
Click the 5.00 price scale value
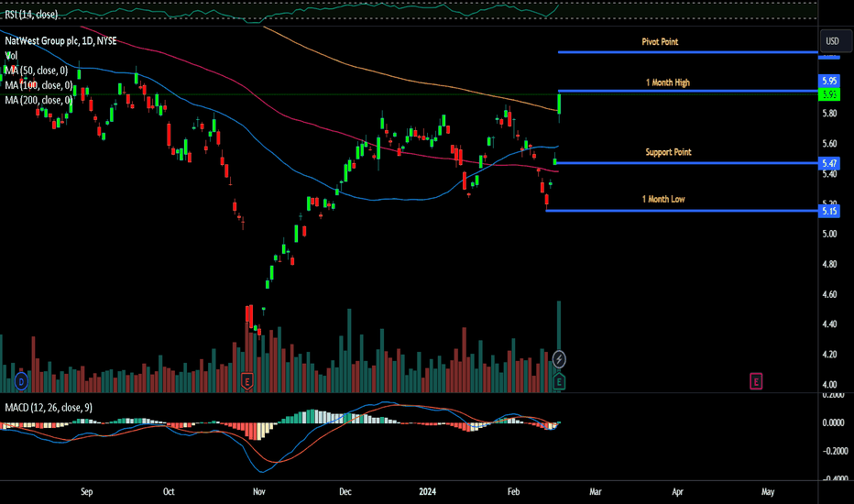tap(829, 234)
